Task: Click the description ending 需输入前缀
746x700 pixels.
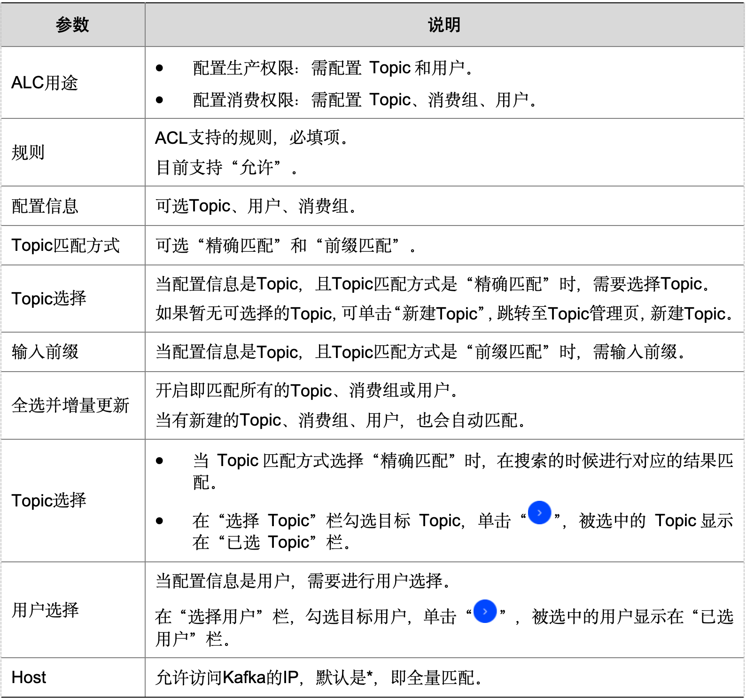Action: (x=420, y=352)
